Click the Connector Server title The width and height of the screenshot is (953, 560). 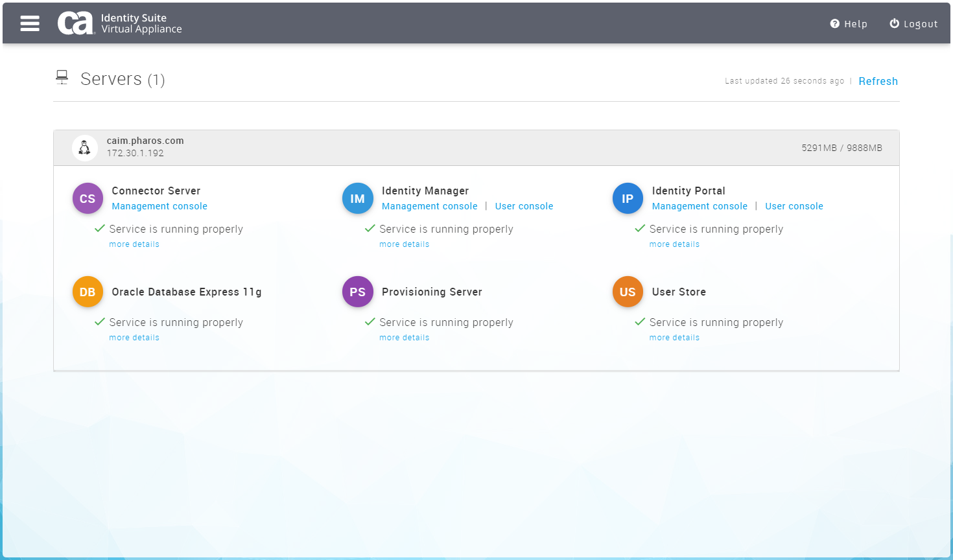[x=156, y=191]
